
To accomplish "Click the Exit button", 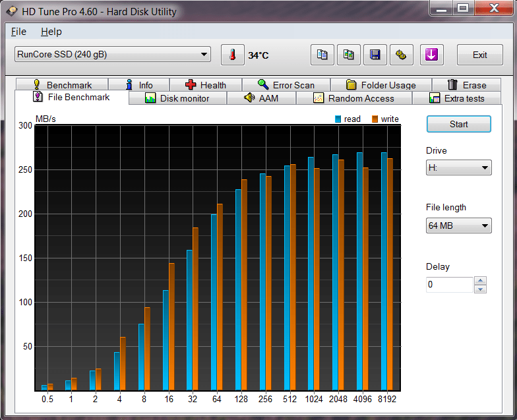I will point(480,55).
